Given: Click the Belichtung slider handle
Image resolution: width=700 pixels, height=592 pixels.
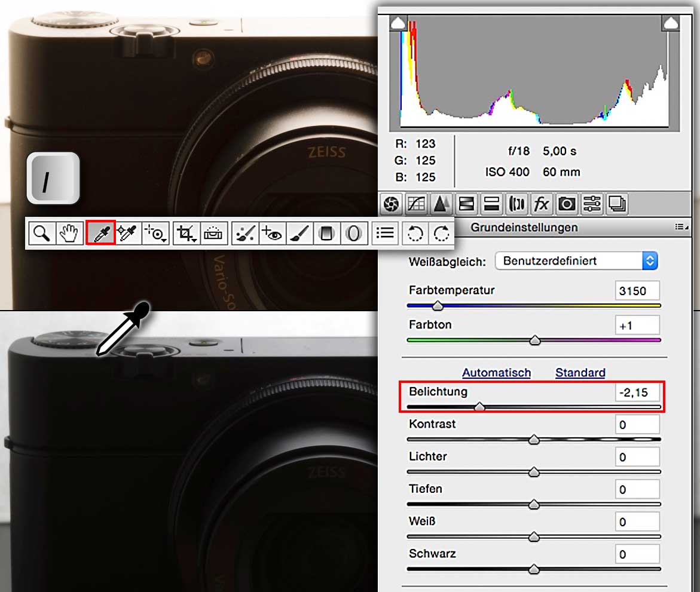Looking at the screenshot, I should click(479, 407).
